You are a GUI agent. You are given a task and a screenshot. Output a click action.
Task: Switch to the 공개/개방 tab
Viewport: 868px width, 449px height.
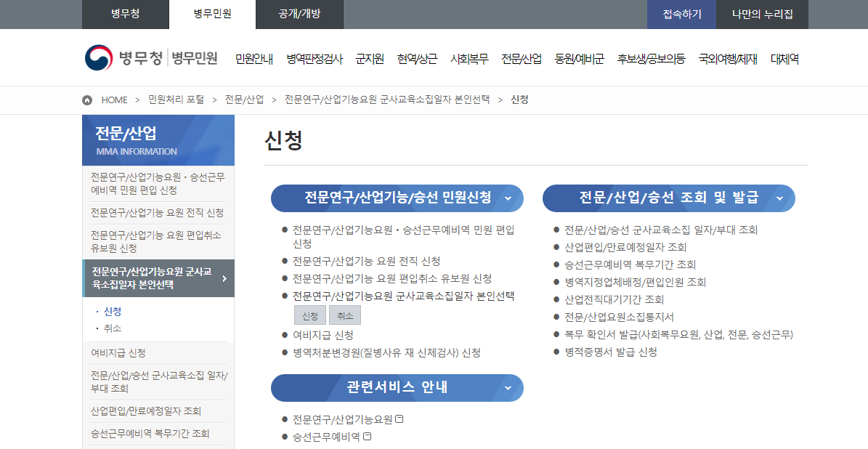tap(299, 15)
